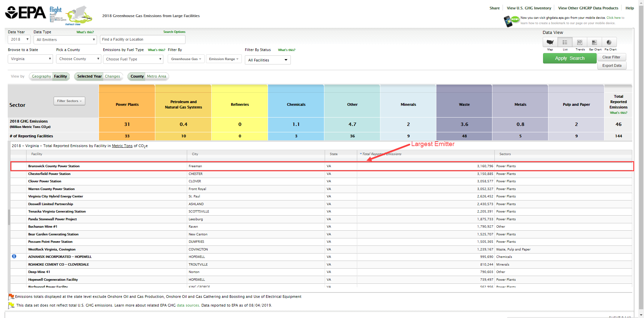Image resolution: width=644 pixels, height=318 pixels.
Task: Click the orange flag note icon
Action: 11,297
